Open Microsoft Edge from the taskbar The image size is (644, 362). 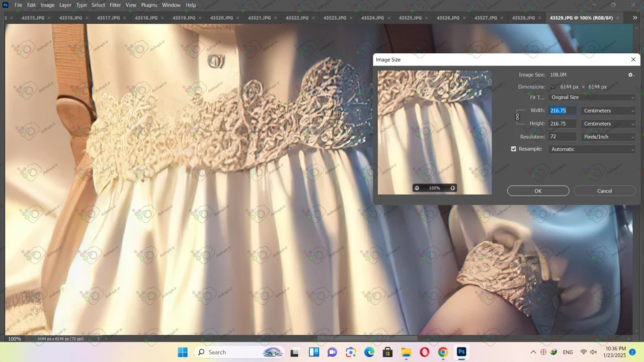tap(369, 352)
